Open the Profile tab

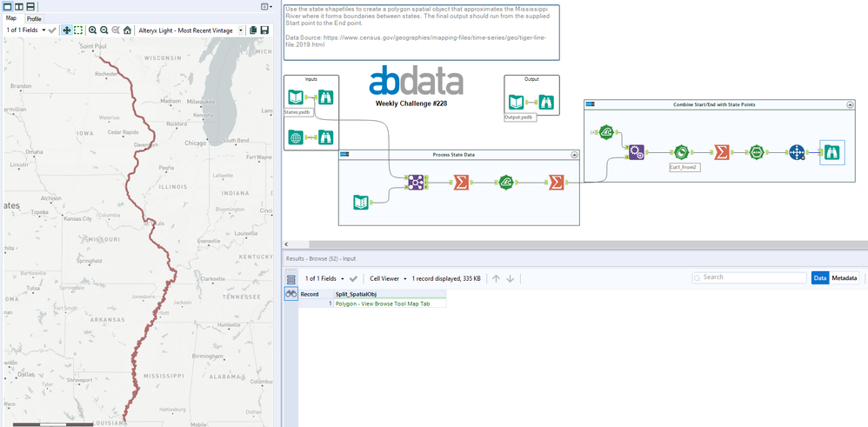coord(34,19)
